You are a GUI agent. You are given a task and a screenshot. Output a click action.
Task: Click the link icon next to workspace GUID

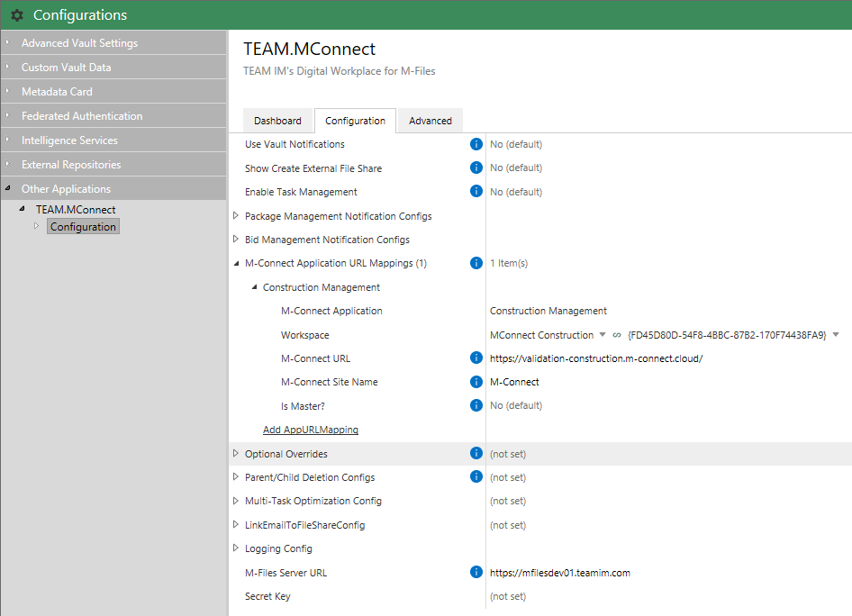[x=617, y=335]
